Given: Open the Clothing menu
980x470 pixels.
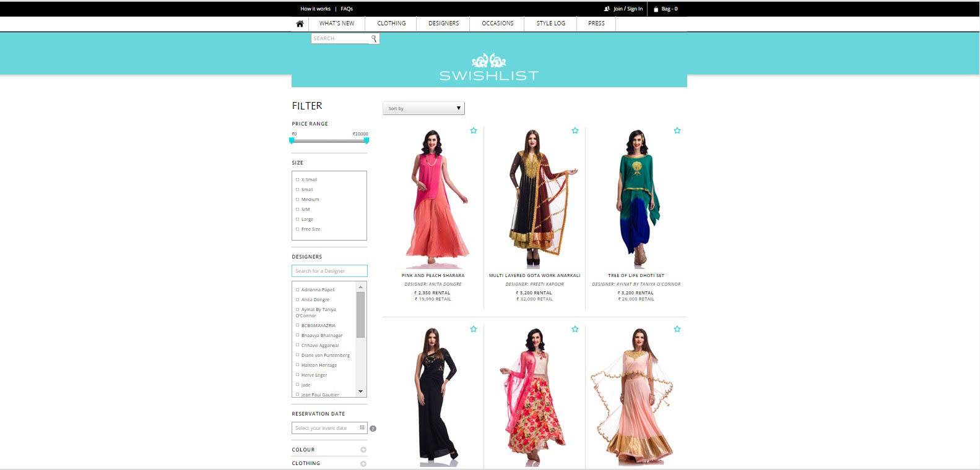Looking at the screenshot, I should (x=392, y=23).
